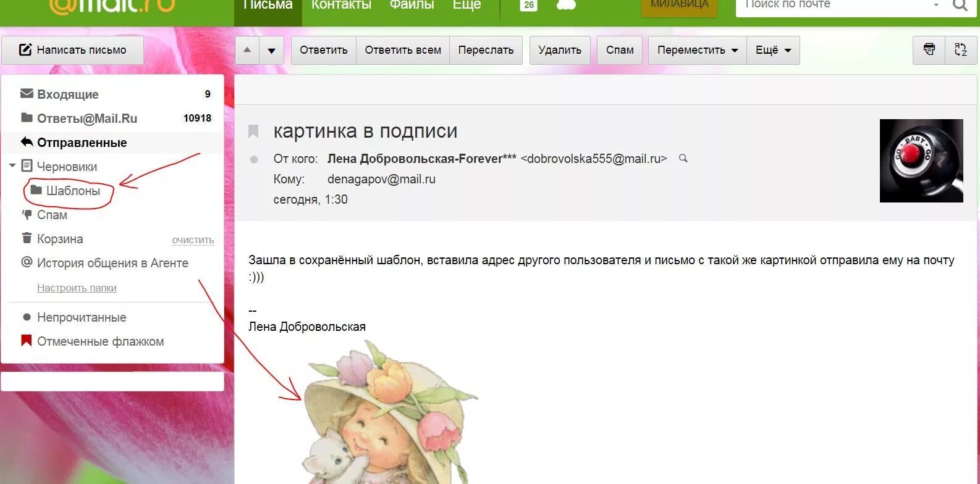Screen dimensions: 980x484
Task: Click очистить link next to Корзина
Action: (193, 240)
